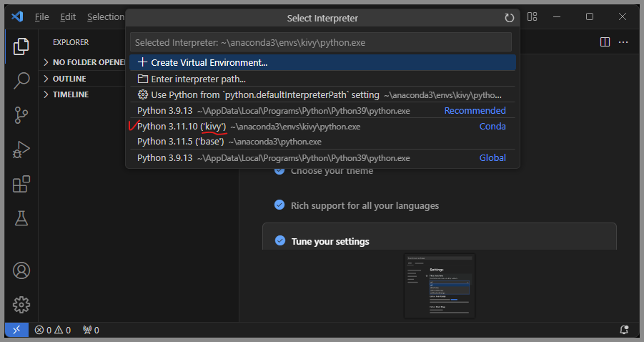Click the EXPLORER panel title
644x342 pixels.
[71, 42]
